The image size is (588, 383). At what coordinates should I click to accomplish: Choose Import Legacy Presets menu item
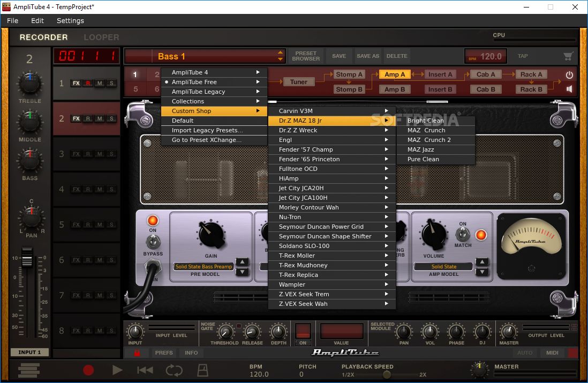click(214, 130)
